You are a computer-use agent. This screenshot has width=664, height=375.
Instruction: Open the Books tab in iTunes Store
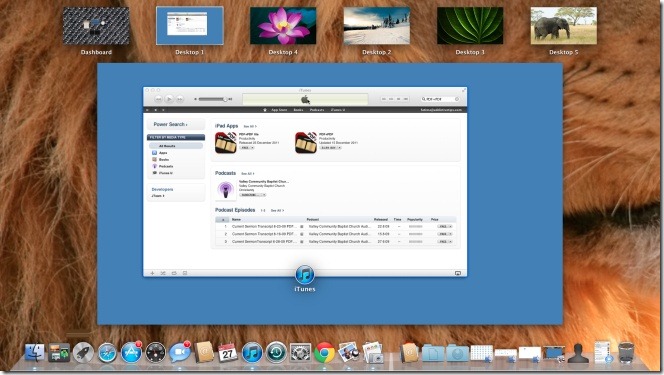pyautogui.click(x=299, y=110)
